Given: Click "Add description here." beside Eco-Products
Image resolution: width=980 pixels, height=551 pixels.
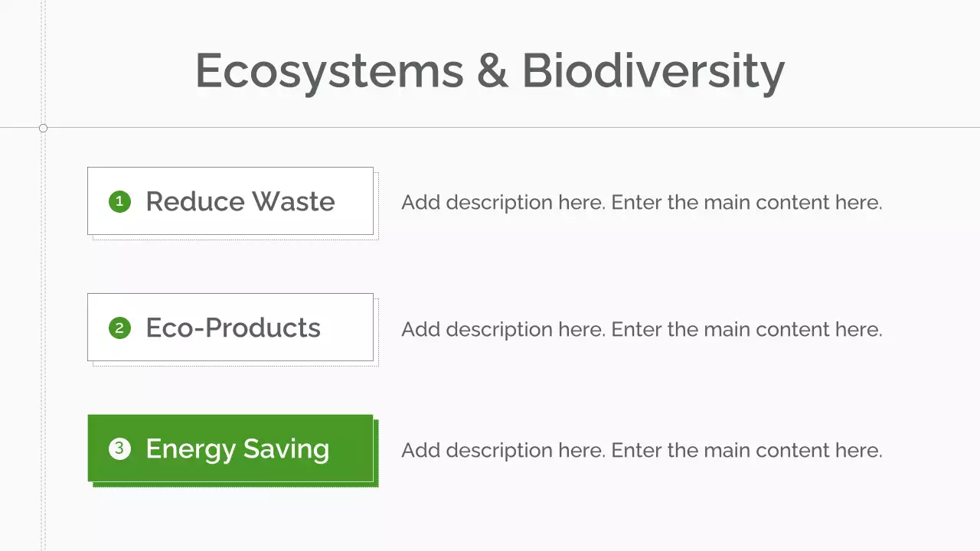Looking at the screenshot, I should [x=503, y=329].
